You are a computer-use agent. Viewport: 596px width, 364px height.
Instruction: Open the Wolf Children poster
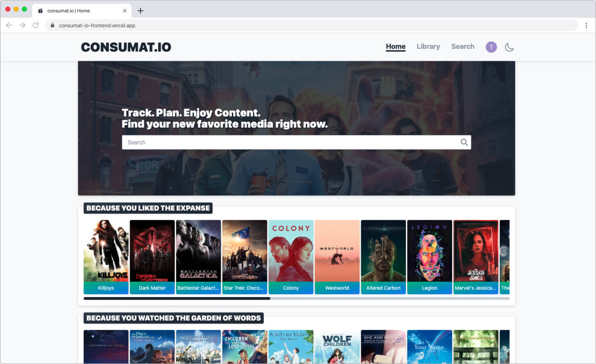[x=337, y=347]
